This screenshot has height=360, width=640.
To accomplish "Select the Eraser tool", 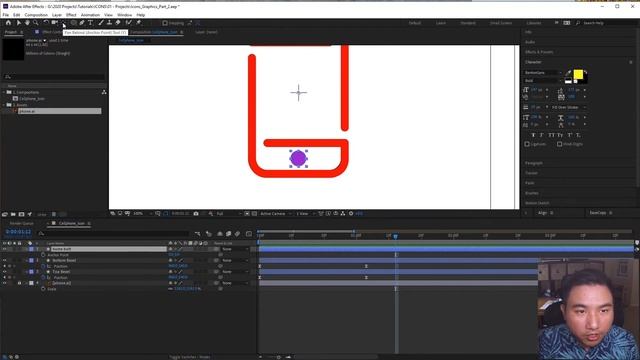I will (118, 23).
